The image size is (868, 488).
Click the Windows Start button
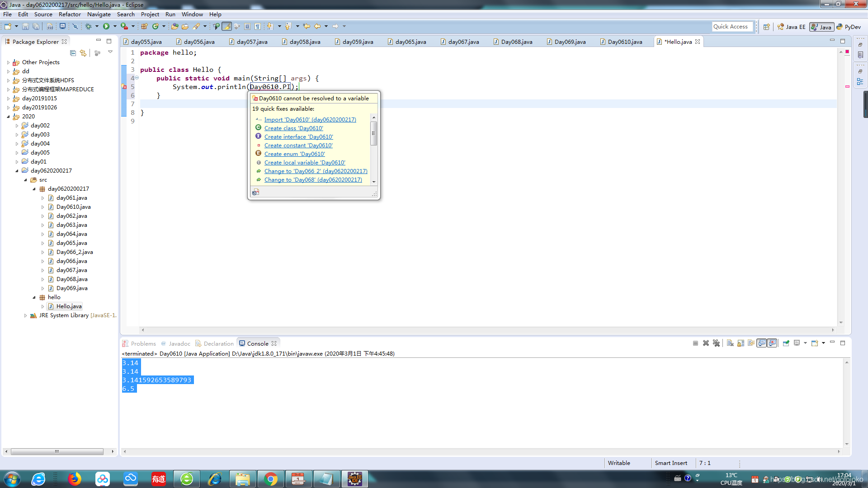point(11,479)
